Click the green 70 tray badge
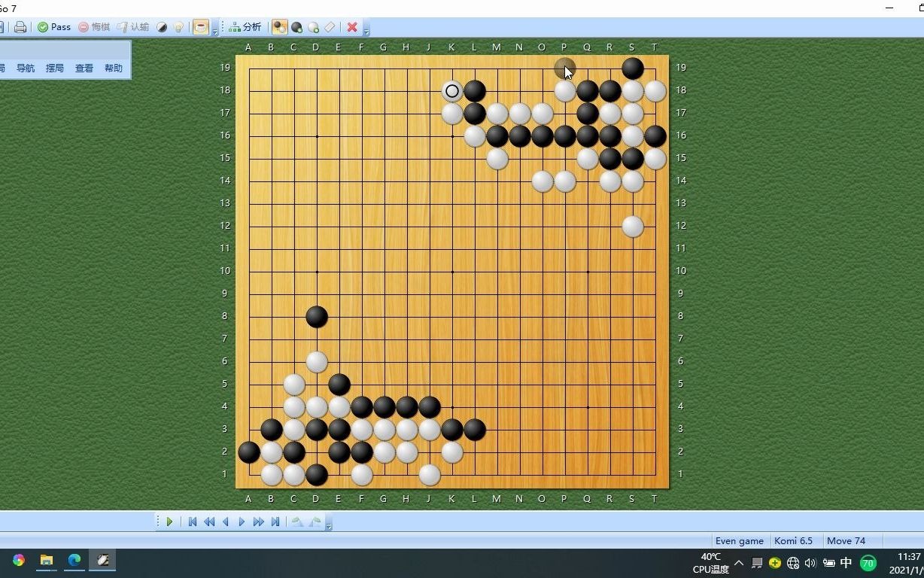The image size is (924, 578). (868, 562)
